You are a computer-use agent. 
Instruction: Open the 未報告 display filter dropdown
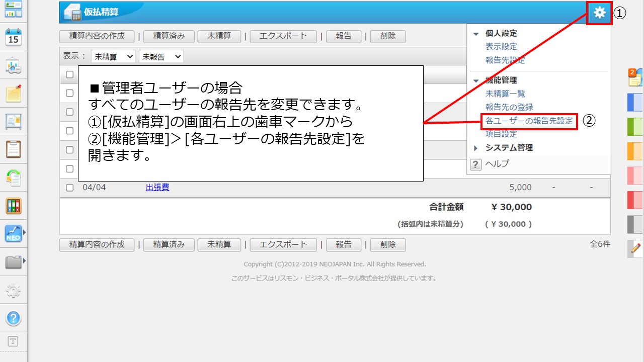(161, 57)
